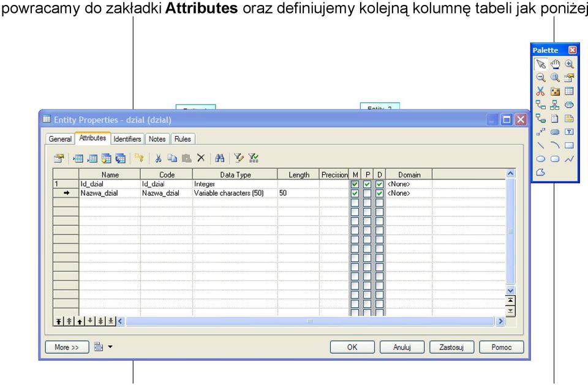Select the Arc tool in the Palette
588x385 pixels.
point(555,146)
